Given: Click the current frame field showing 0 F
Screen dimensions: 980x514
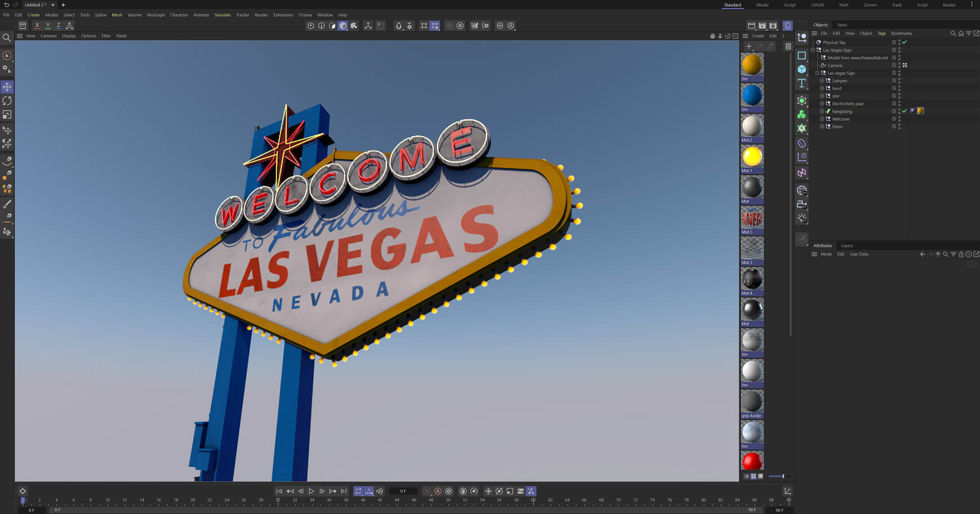Looking at the screenshot, I should (403, 491).
